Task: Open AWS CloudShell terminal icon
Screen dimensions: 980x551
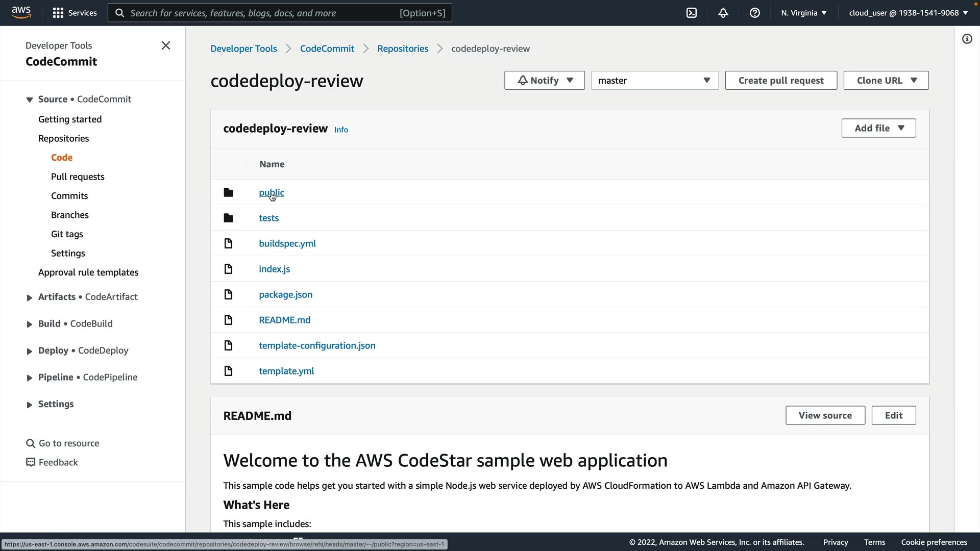Action: click(691, 13)
